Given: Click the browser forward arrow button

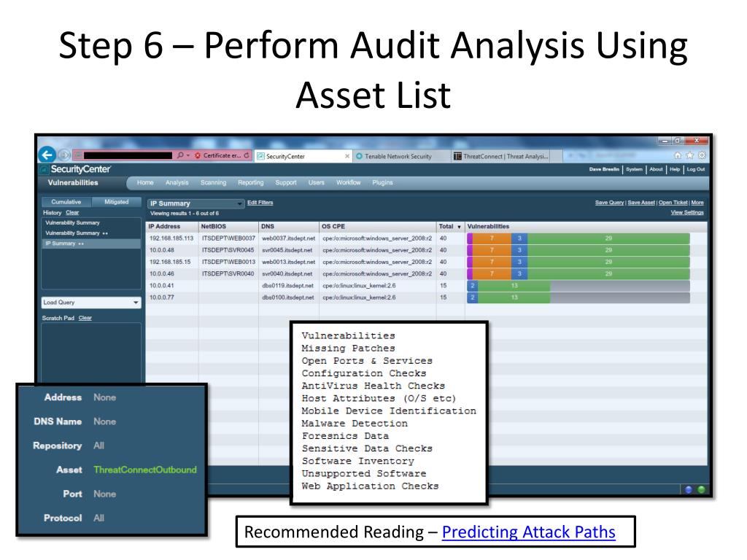Looking at the screenshot, I should (x=64, y=155).
